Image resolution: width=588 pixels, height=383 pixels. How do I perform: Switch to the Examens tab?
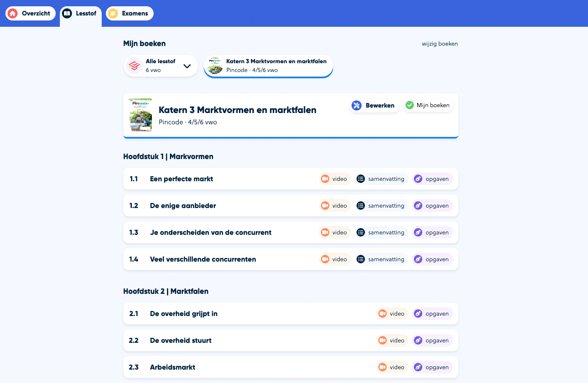tap(130, 13)
